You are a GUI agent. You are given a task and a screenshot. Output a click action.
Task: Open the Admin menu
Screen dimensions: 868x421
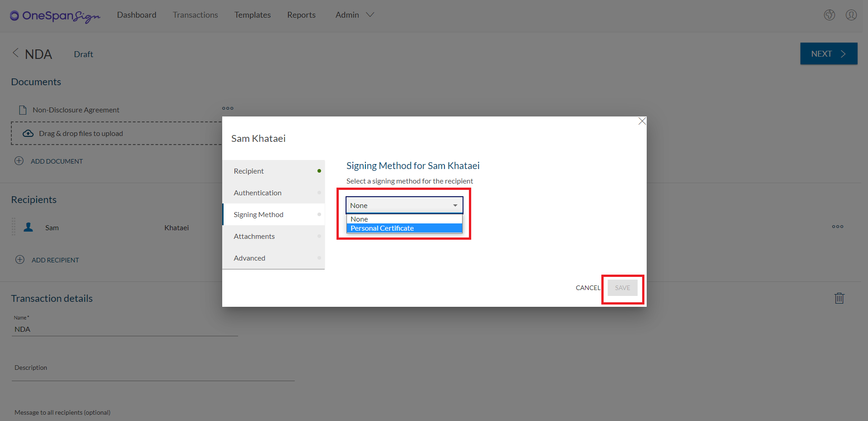[347, 15]
